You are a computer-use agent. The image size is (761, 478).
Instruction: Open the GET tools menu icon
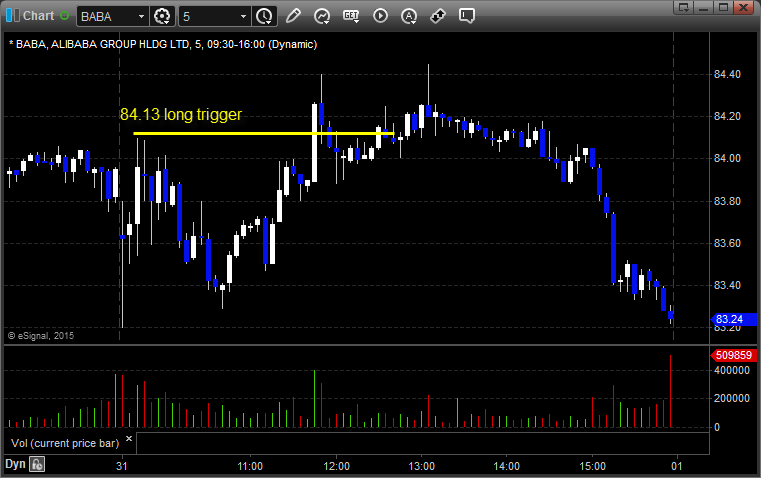tap(351, 16)
